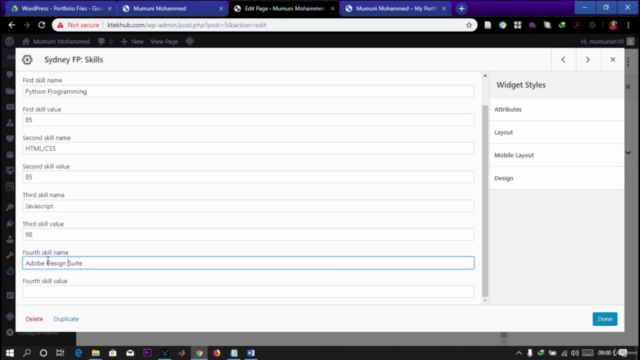
Task: Click the form scrollbar up arrow
Action: [x=485, y=76]
